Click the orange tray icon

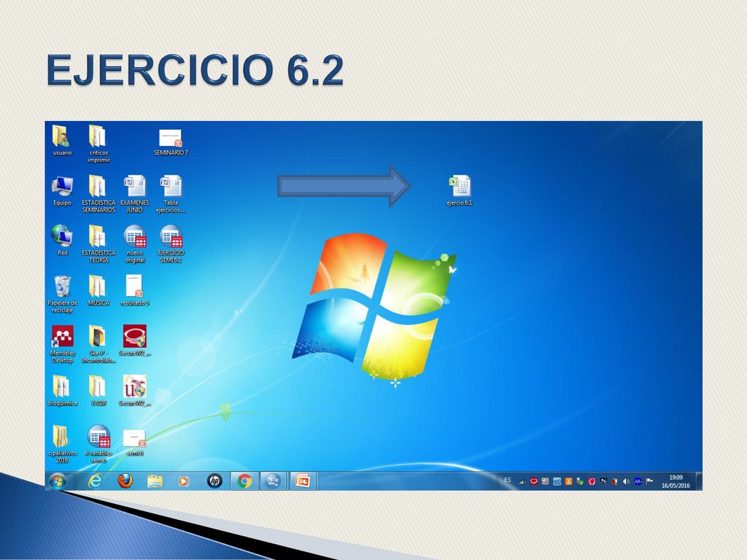568,482
